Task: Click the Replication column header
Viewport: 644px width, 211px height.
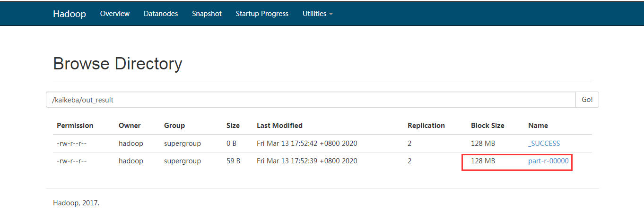Action: click(x=426, y=126)
